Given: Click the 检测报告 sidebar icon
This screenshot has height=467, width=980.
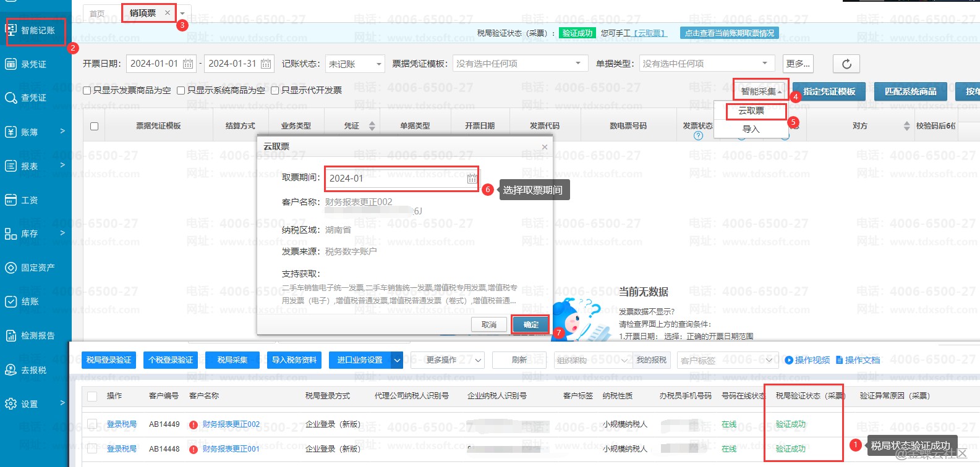Looking at the screenshot, I should [11, 335].
